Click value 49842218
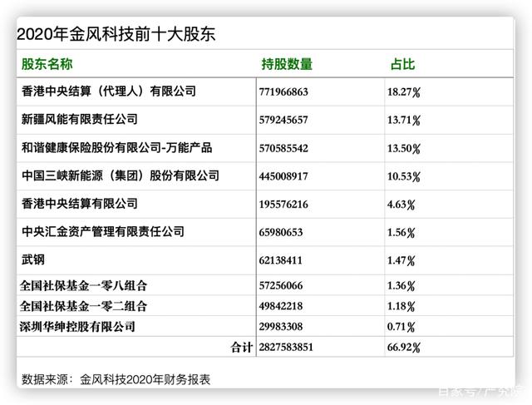Screen dimensions: 532x405 click(x=281, y=306)
